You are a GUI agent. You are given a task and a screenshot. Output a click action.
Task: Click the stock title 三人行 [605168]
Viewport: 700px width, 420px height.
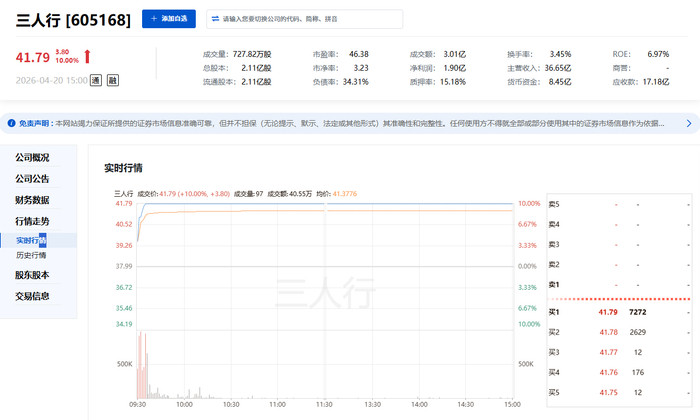tap(73, 20)
